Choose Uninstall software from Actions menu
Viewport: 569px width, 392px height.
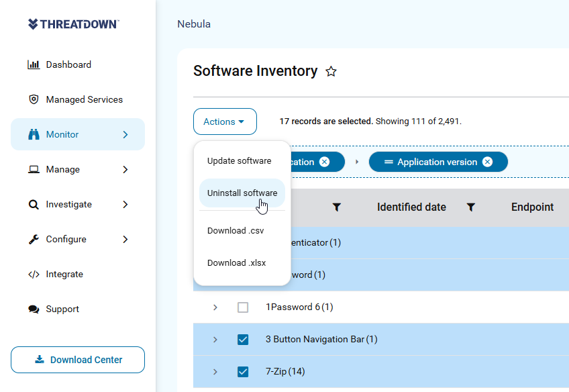pyautogui.click(x=242, y=193)
